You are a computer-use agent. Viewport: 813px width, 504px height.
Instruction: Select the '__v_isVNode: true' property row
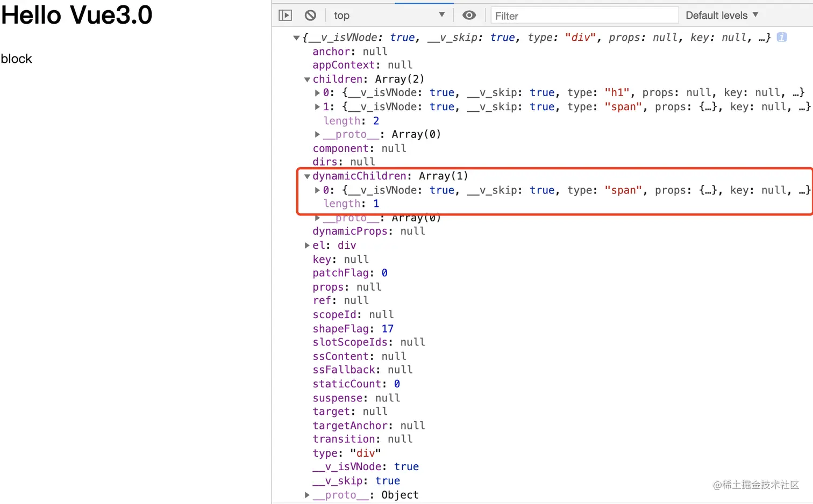coord(366,466)
